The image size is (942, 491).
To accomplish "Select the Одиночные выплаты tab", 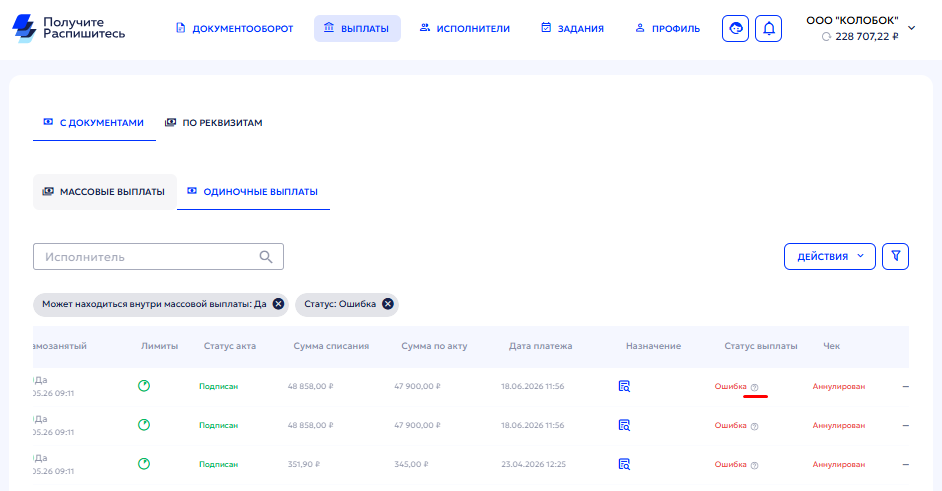I will [x=253, y=192].
